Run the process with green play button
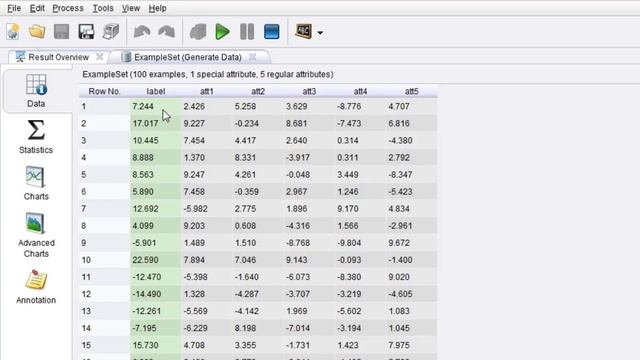 point(222,31)
